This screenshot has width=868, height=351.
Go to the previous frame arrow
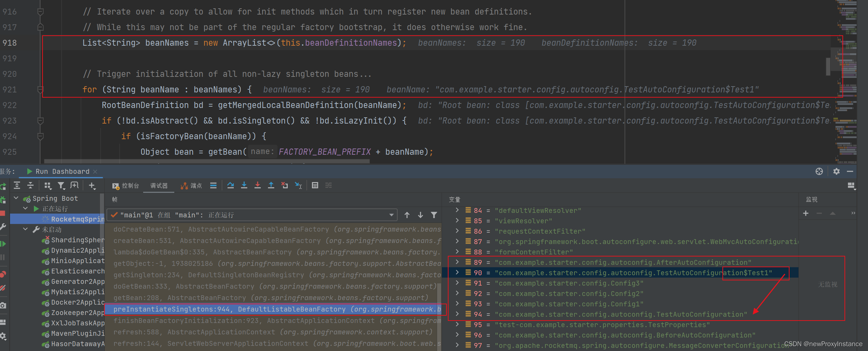407,215
